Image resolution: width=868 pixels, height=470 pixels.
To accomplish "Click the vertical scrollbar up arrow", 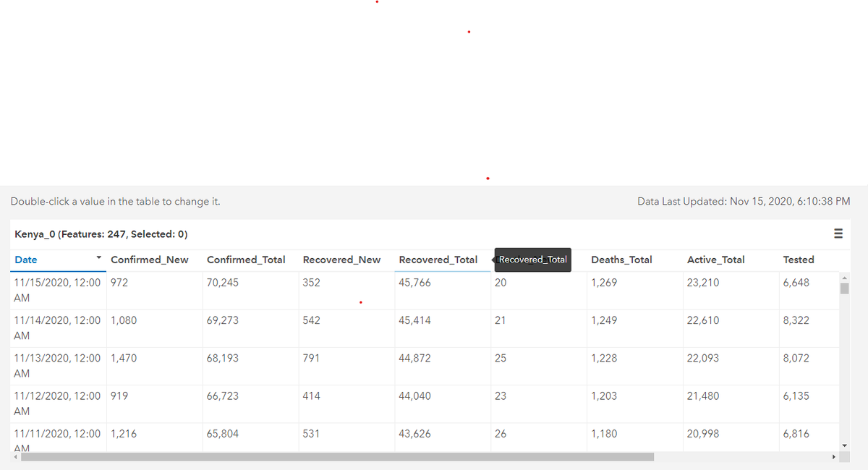I will click(x=843, y=278).
